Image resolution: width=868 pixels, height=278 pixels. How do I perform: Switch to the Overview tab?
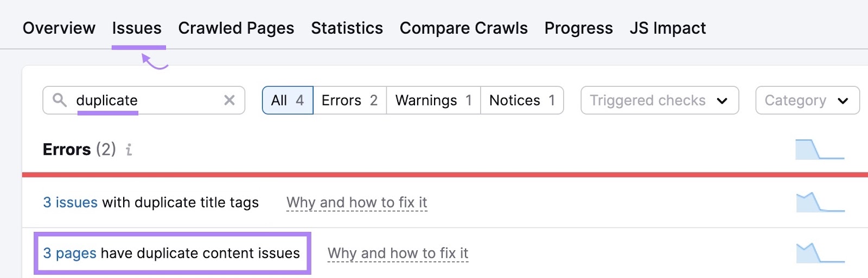click(x=59, y=28)
